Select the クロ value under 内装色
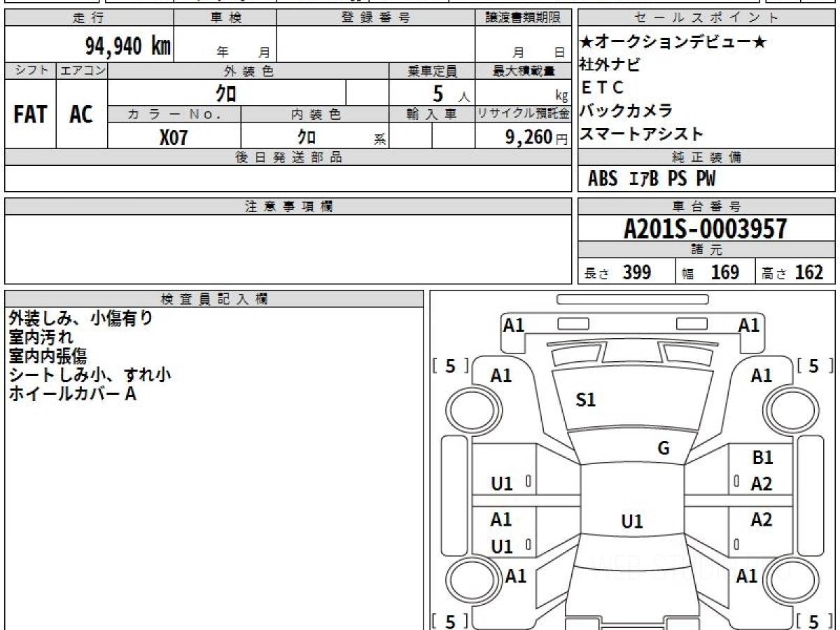The image size is (840, 630). click(307, 136)
